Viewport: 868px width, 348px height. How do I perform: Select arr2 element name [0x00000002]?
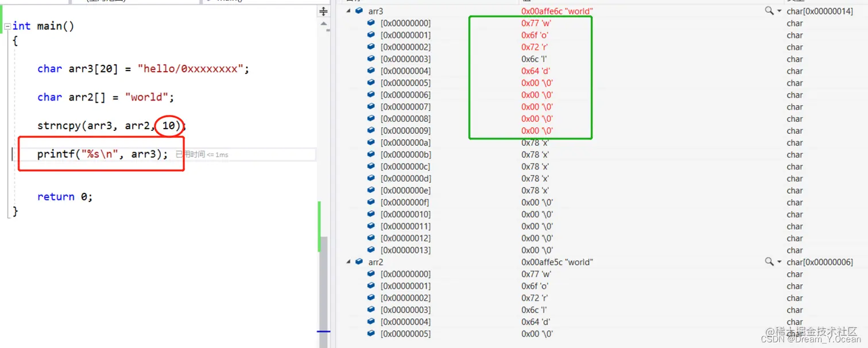pyautogui.click(x=405, y=298)
